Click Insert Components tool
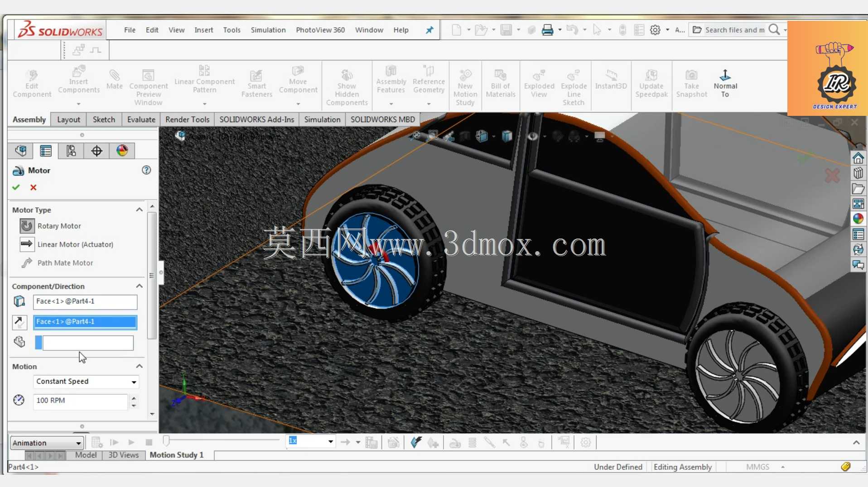This screenshot has width=868, height=487. coord(79,81)
